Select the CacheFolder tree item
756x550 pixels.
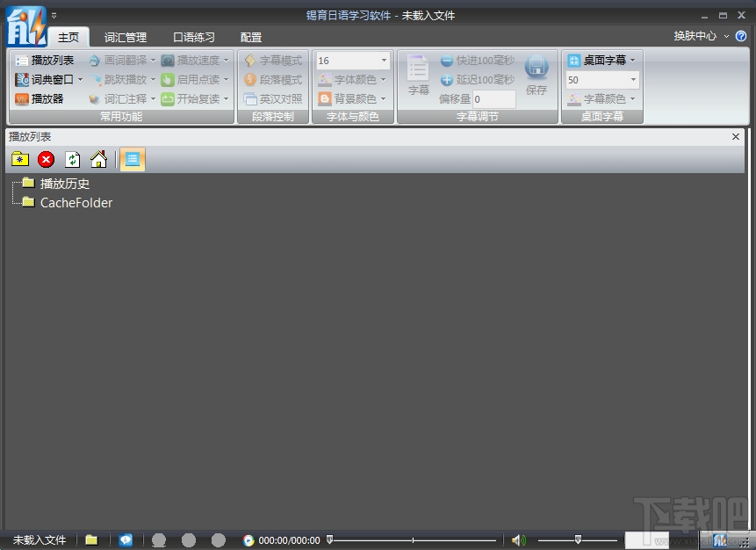pos(76,203)
